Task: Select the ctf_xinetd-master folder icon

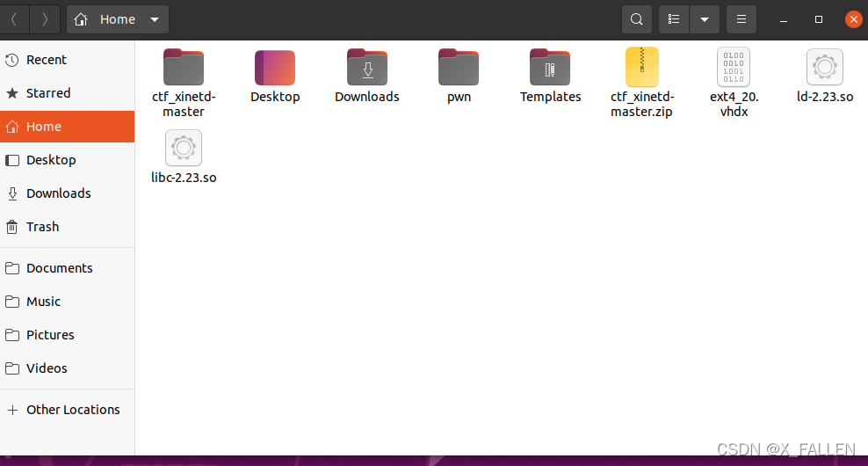Action: click(x=184, y=67)
